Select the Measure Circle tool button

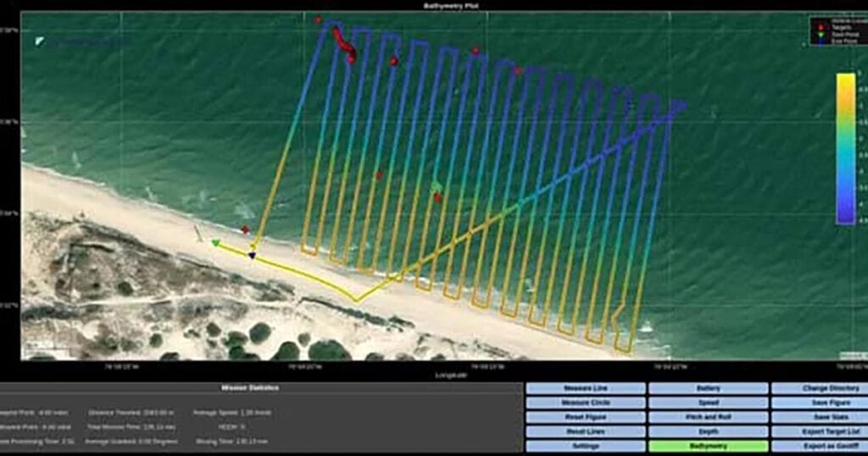[x=584, y=403]
